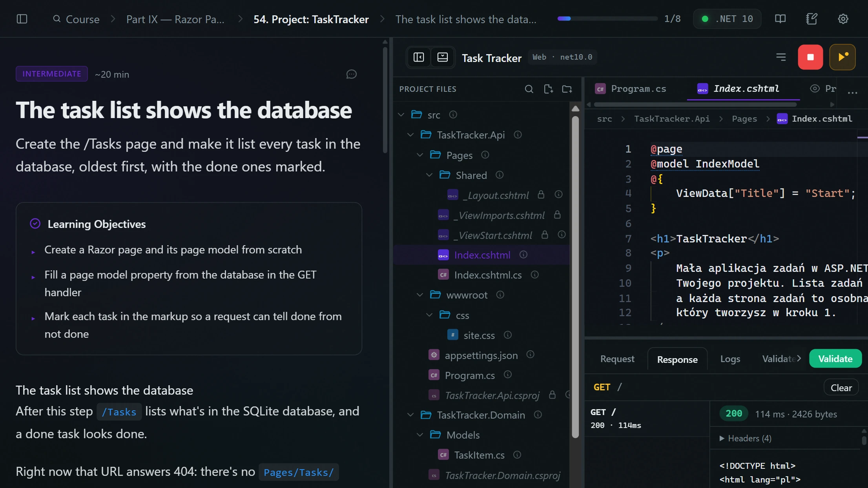This screenshot has height=488, width=868.
Task: Open the book reference icon in header
Action: pos(780,19)
